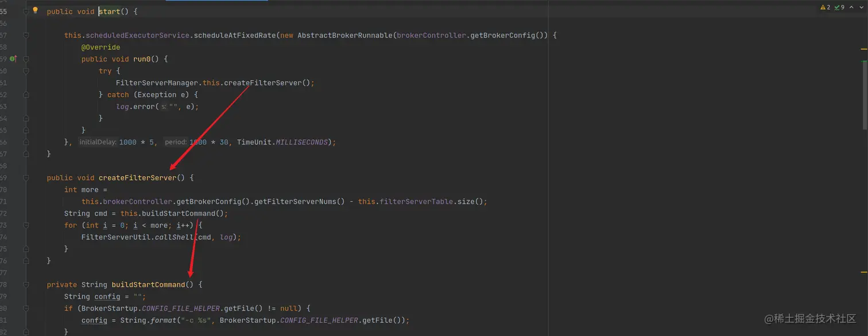Image resolution: width=868 pixels, height=336 pixels.
Task: Click run0 method name
Action: click(142, 59)
